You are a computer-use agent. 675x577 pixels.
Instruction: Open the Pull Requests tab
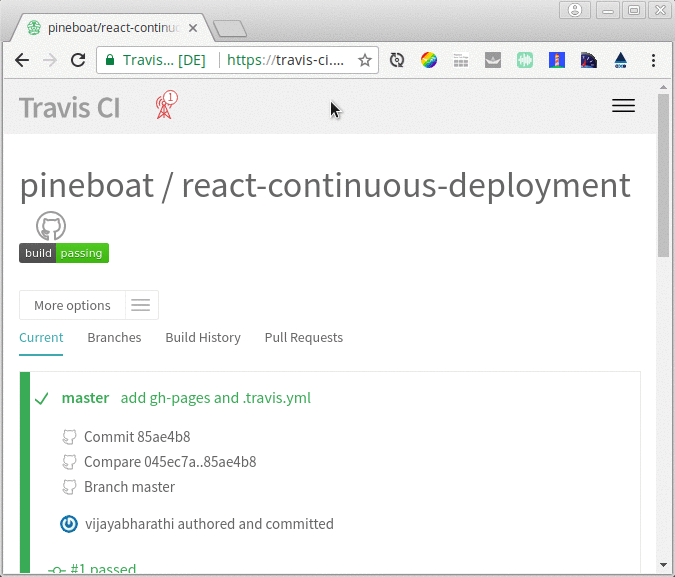pos(303,338)
